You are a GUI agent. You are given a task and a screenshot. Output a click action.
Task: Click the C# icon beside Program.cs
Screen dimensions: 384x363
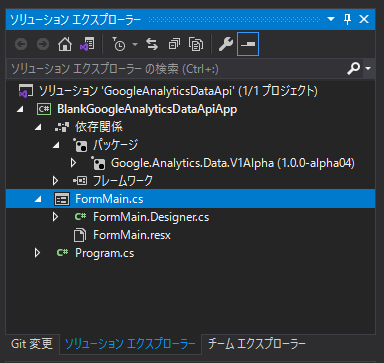tap(62, 253)
